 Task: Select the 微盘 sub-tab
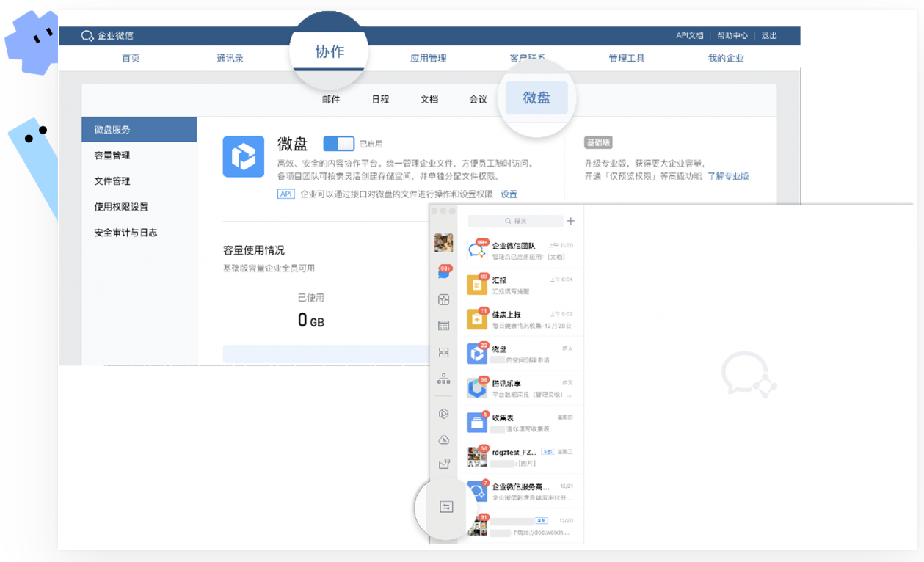(x=536, y=98)
